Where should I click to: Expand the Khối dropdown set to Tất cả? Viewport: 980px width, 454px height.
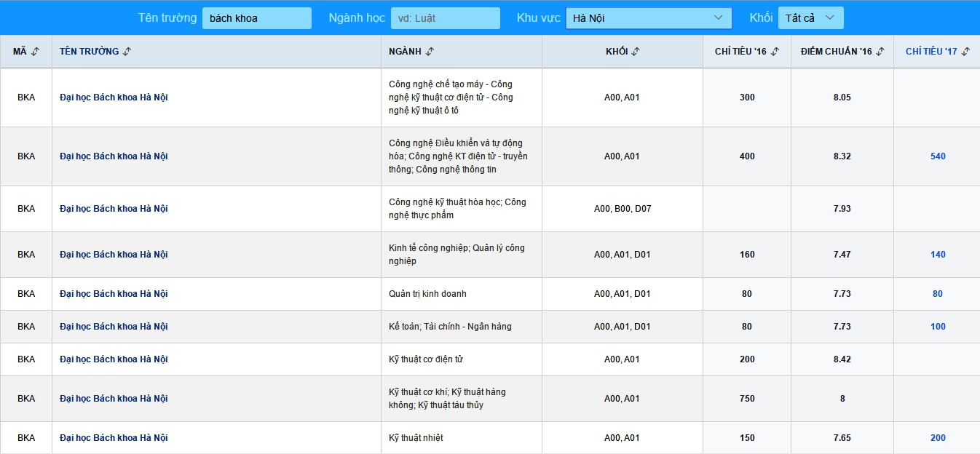pyautogui.click(x=810, y=18)
